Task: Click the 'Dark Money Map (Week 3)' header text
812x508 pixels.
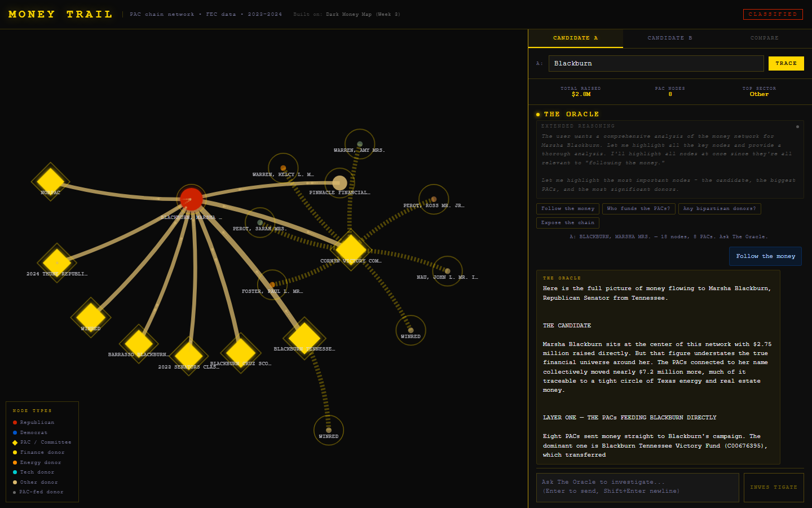Action: click(363, 14)
